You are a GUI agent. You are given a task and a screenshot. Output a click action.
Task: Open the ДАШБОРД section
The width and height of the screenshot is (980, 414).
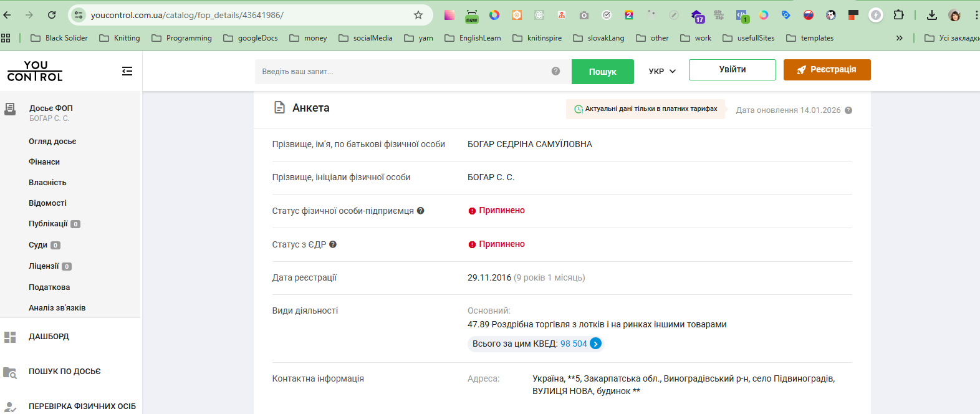(49, 337)
